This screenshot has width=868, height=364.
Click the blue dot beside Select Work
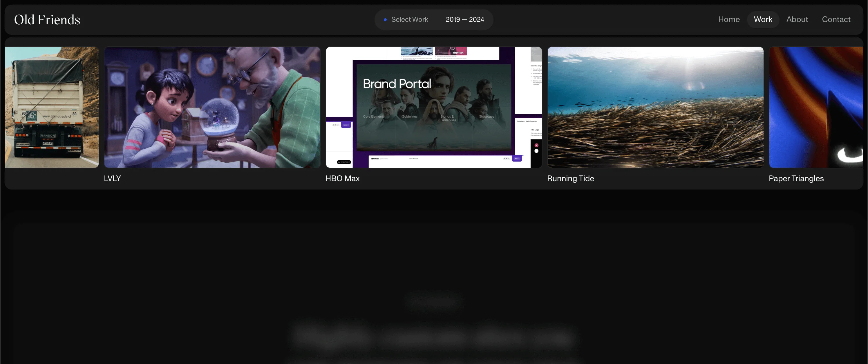click(x=385, y=20)
